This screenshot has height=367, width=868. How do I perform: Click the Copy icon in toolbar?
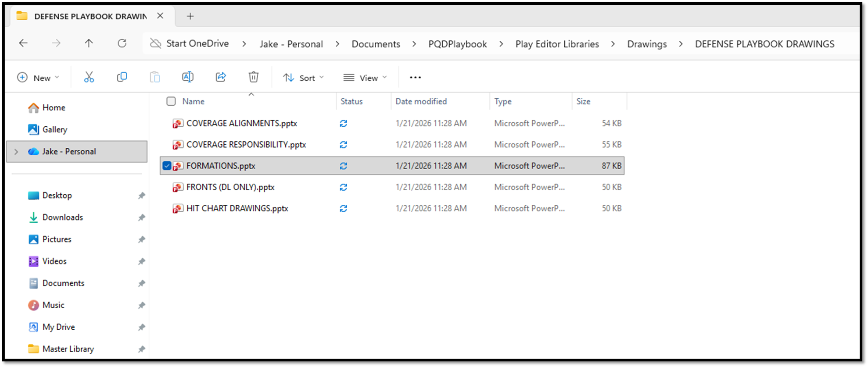(122, 78)
